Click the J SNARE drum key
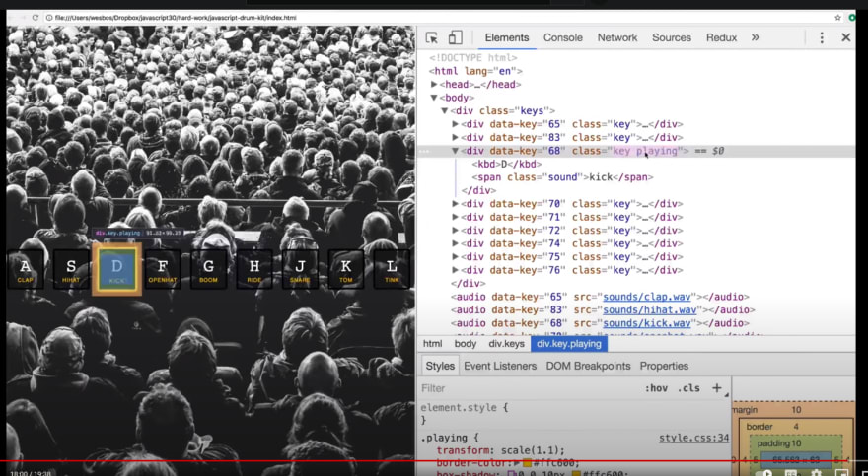This screenshot has width=868, height=476. [300, 269]
